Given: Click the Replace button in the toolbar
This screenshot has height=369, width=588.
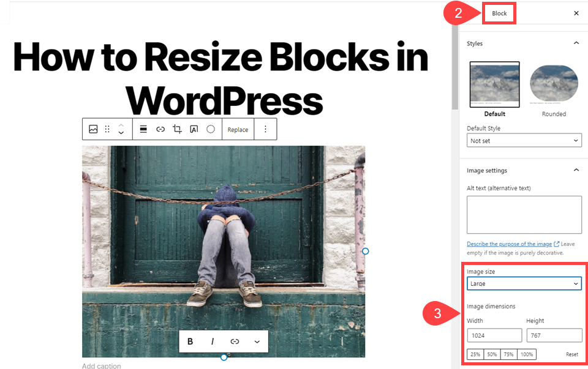Looking at the screenshot, I should tap(238, 129).
